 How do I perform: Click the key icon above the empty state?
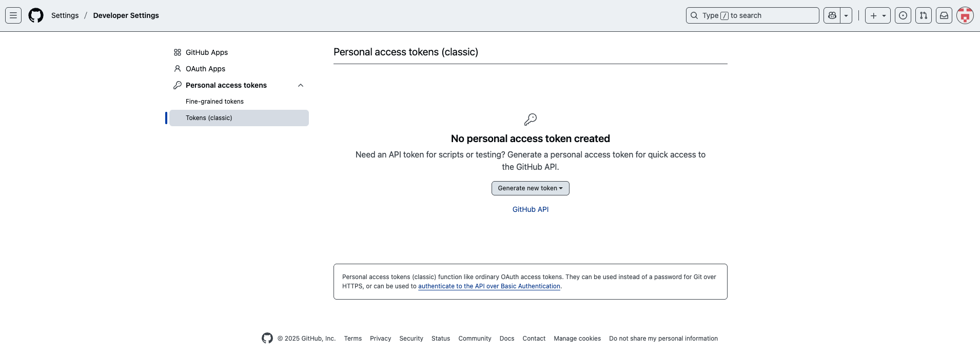[x=531, y=119]
